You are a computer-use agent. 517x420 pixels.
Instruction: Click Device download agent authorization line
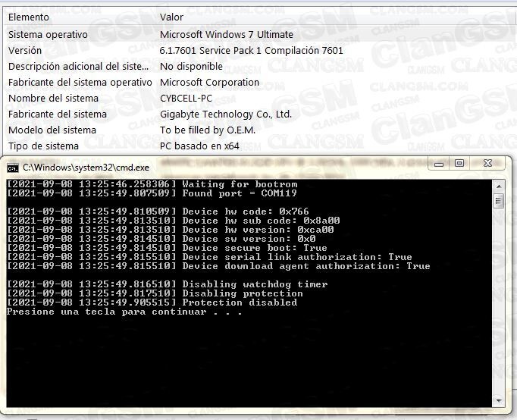click(x=218, y=266)
